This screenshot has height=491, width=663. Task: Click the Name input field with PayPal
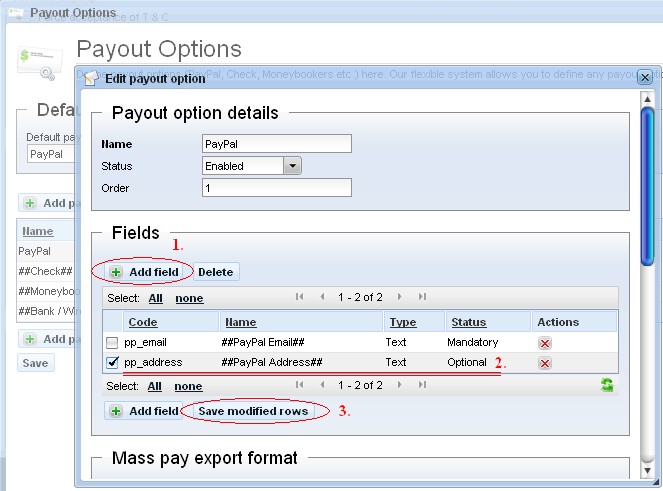point(277,144)
